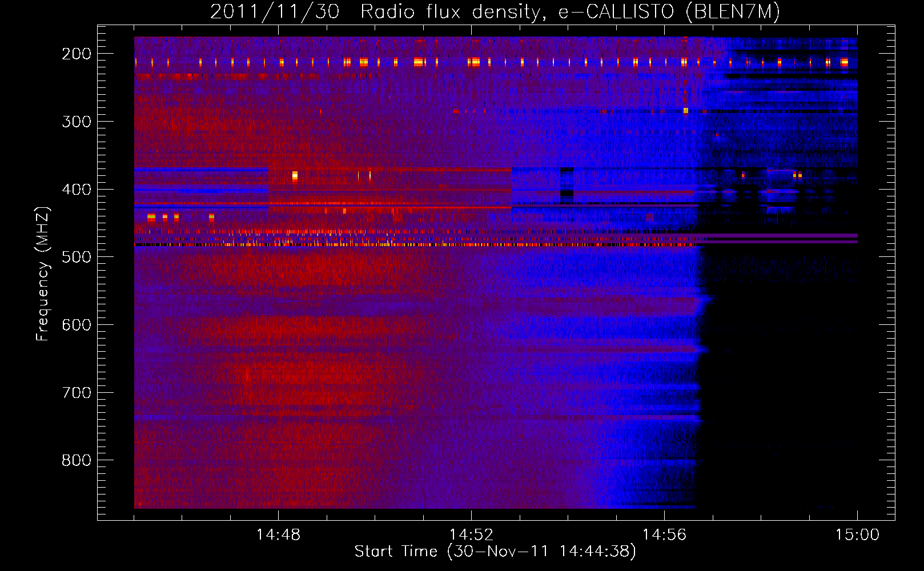
Task: Click the 'Start Time (30-Nov-11 14:44:38)' label
Action: coord(495,552)
